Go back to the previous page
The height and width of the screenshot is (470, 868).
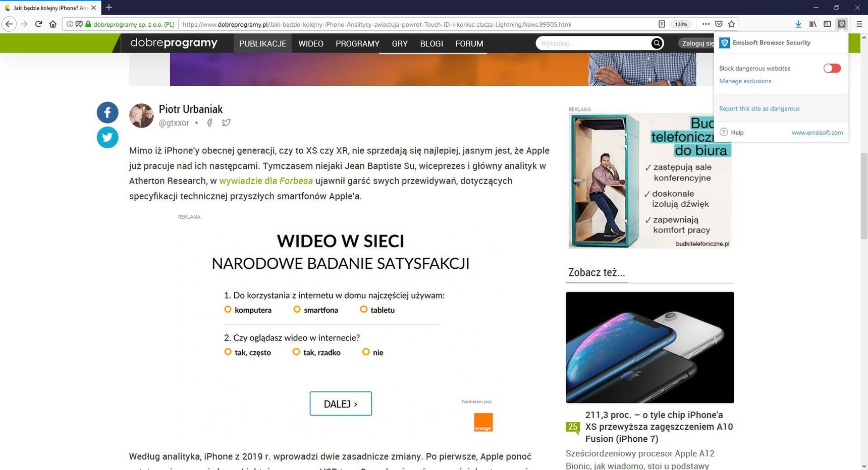(9, 24)
